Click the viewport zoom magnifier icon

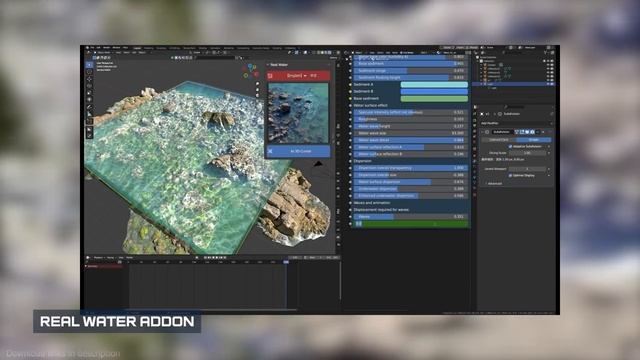pos(257,83)
